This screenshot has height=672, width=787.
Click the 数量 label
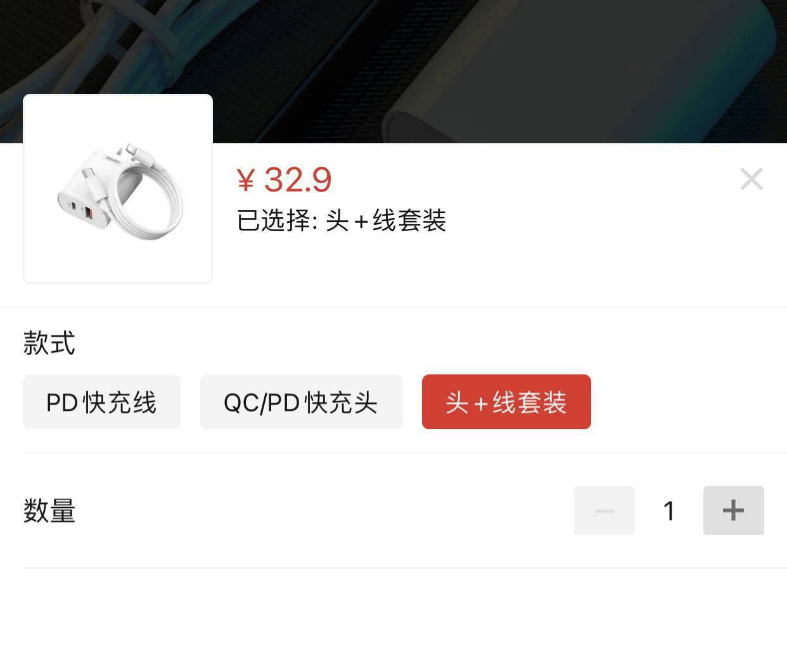(x=49, y=510)
